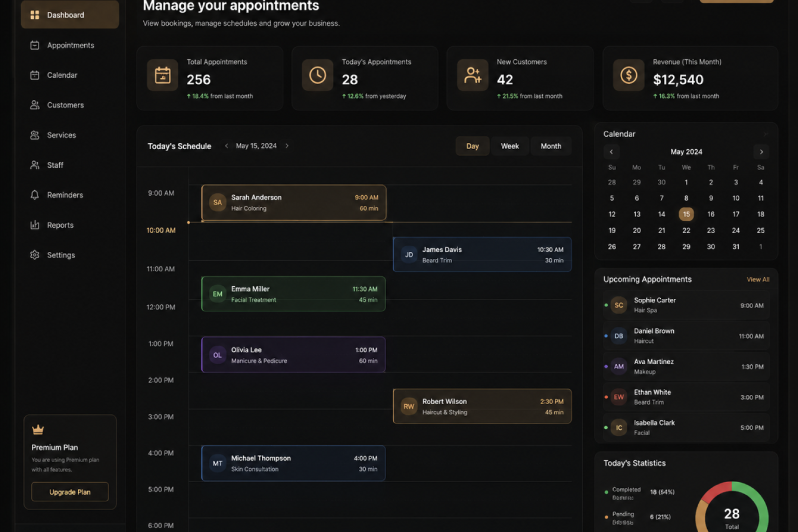Image resolution: width=798 pixels, height=532 pixels.
Task: Select the Customers people icon
Action: click(35, 105)
